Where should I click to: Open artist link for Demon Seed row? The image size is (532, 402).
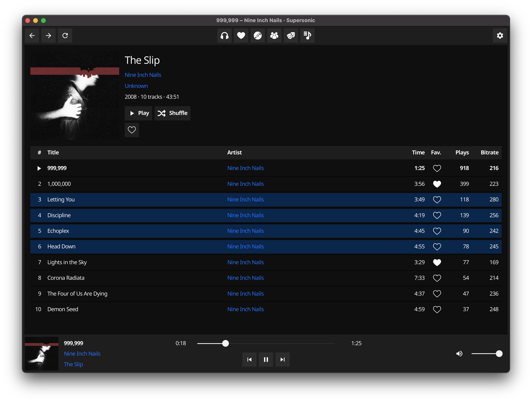tap(245, 309)
